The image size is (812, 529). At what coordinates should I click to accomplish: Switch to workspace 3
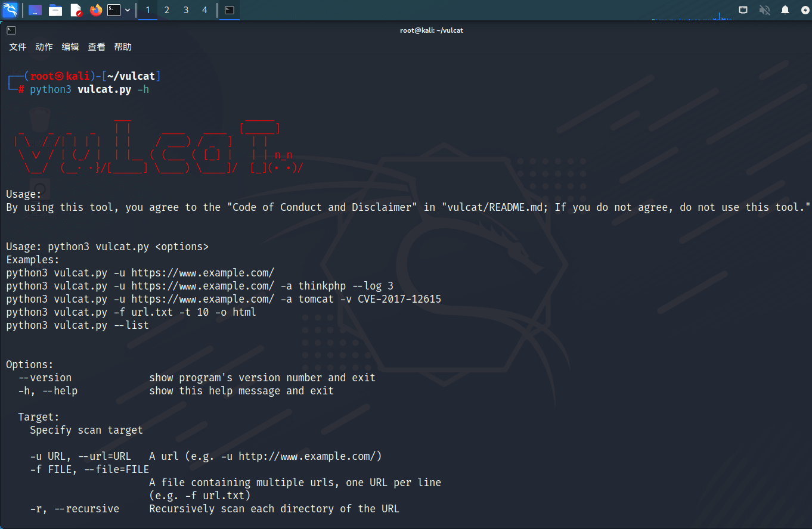(x=186, y=10)
